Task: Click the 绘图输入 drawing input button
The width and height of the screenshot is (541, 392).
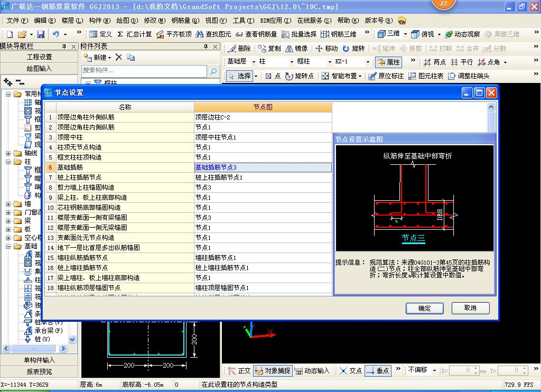Action: (39, 69)
